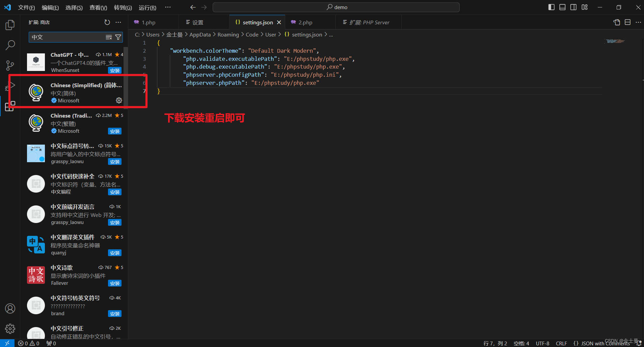Image resolution: width=644 pixels, height=347 pixels.
Task: Switch to the 设置 tab
Action: [x=204, y=22]
